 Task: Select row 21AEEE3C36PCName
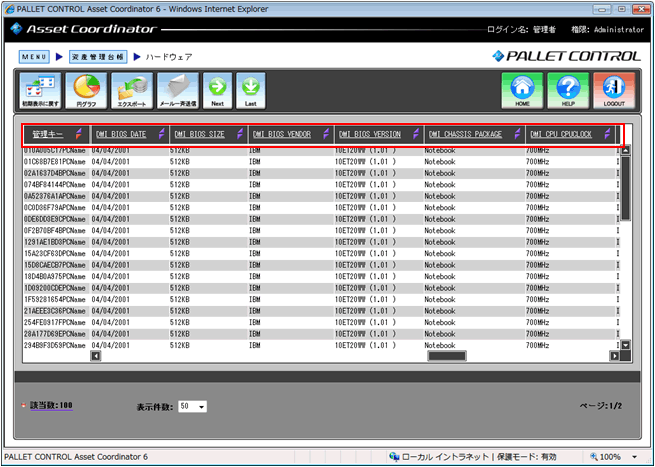coord(321,311)
